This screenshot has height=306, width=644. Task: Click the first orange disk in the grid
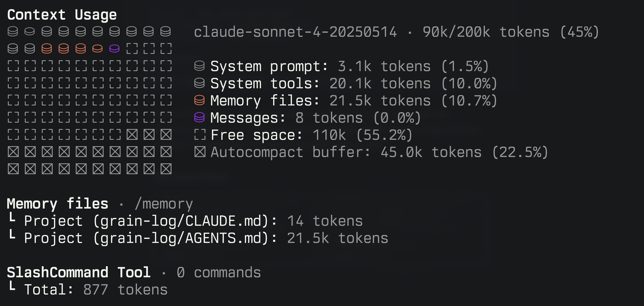[x=47, y=48]
